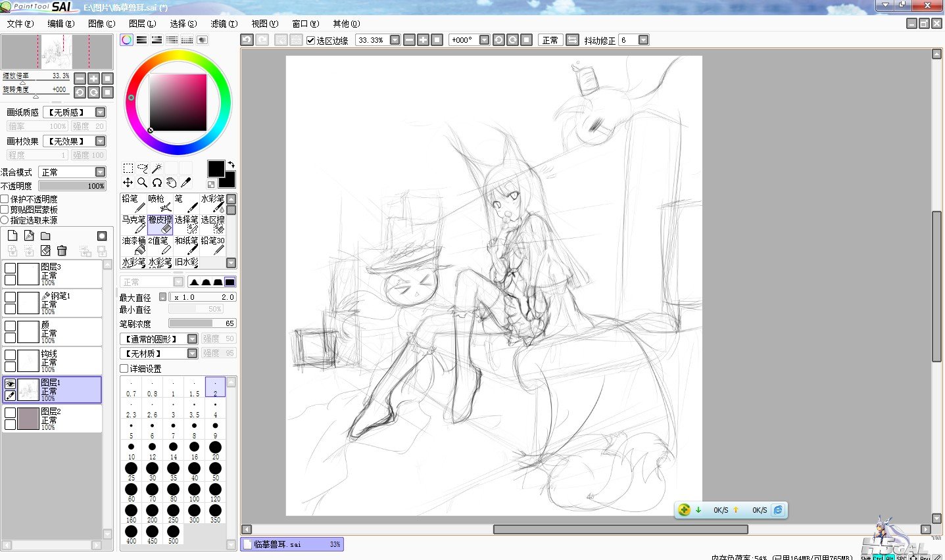Viewport: 945px width, 560px height.
Task: Select the 油漆桶 paint bucket tool
Action: coord(133,246)
